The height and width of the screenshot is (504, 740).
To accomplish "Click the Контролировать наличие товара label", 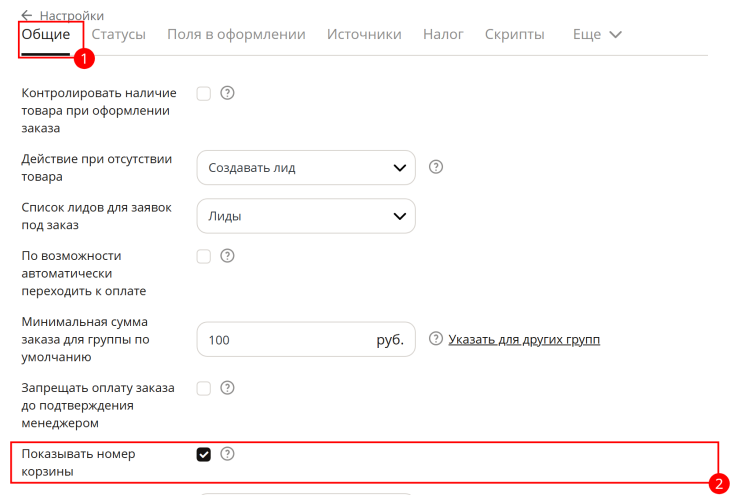I will point(99,110).
